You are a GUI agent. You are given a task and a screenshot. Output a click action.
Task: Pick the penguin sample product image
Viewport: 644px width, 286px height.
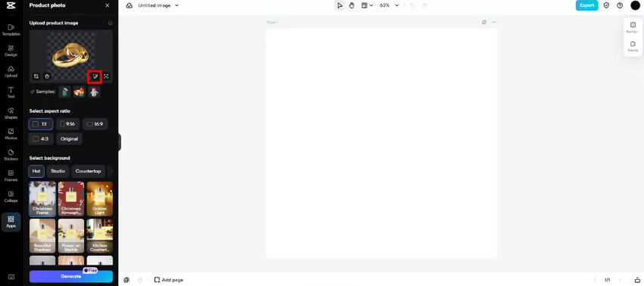click(x=94, y=92)
